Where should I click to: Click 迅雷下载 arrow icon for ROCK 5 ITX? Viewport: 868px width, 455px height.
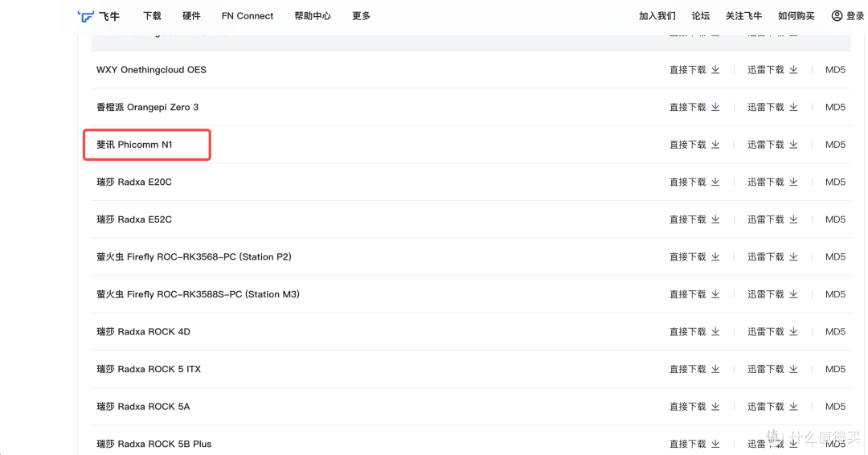click(x=794, y=369)
